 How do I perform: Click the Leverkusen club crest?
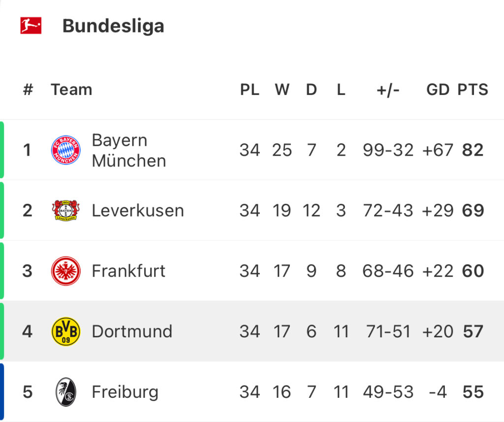tap(66, 210)
